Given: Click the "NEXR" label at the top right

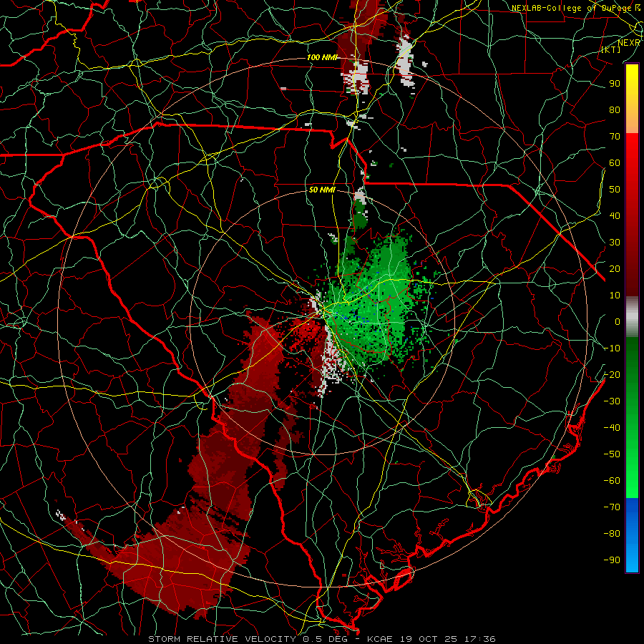Looking at the screenshot, I should [629, 43].
